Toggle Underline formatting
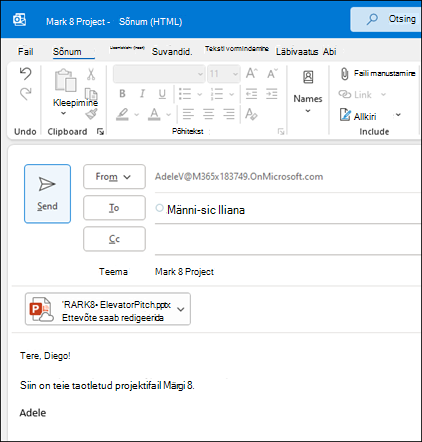Screen dimensions: 422x442 click(162, 94)
